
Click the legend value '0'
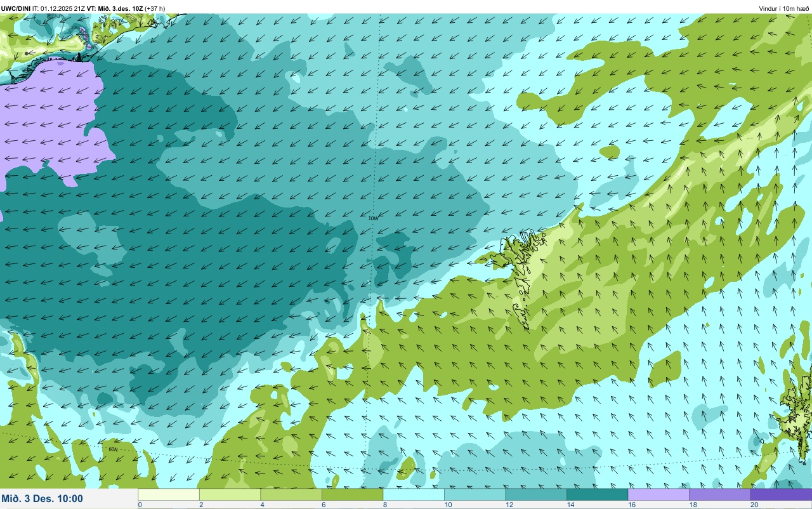click(x=140, y=505)
